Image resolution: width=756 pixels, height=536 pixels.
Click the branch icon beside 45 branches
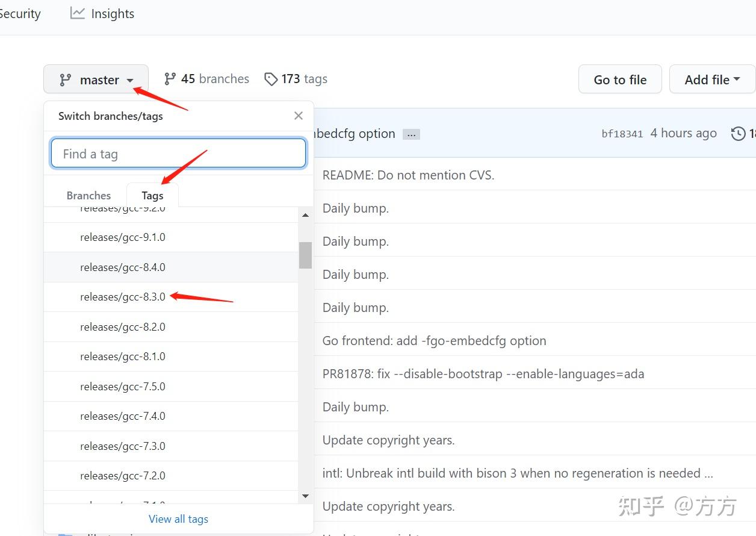(170, 79)
